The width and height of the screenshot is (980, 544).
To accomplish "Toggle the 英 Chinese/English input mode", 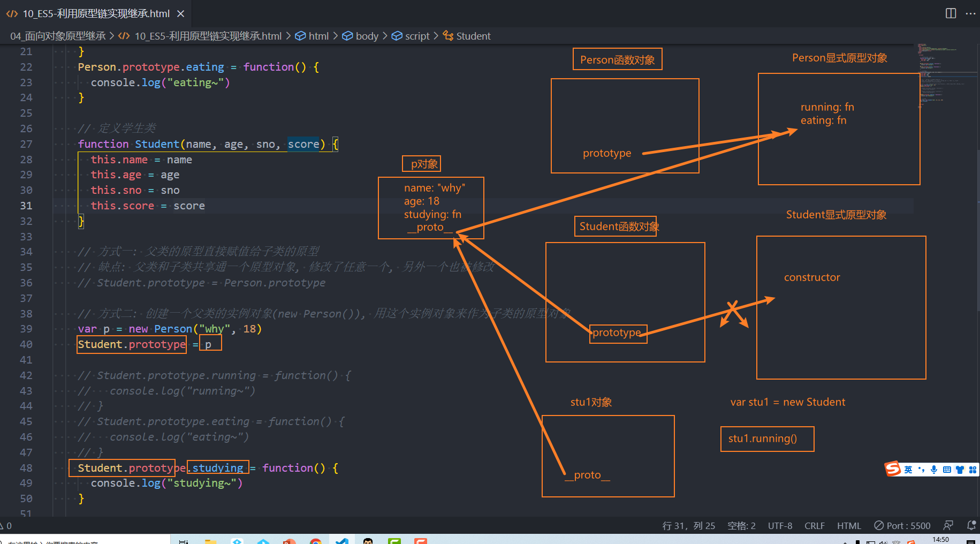I will click(908, 470).
